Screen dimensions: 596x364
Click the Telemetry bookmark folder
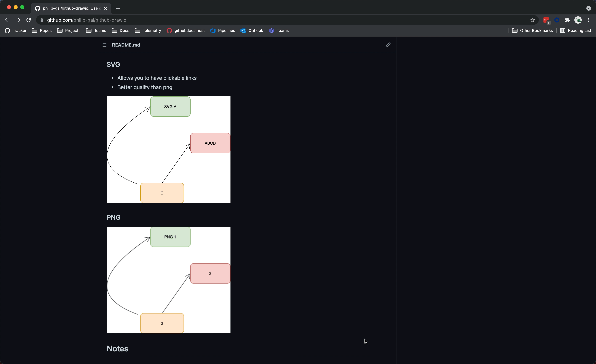151,30
